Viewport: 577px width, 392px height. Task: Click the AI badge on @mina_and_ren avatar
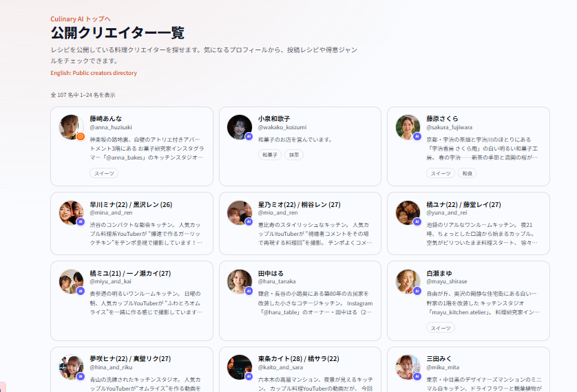pyautogui.click(x=81, y=221)
